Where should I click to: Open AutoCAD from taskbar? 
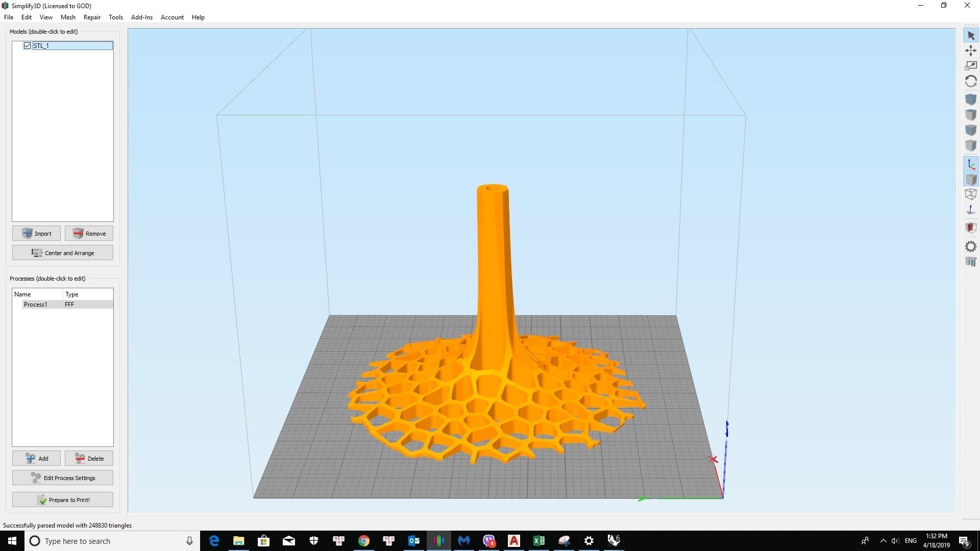(514, 541)
